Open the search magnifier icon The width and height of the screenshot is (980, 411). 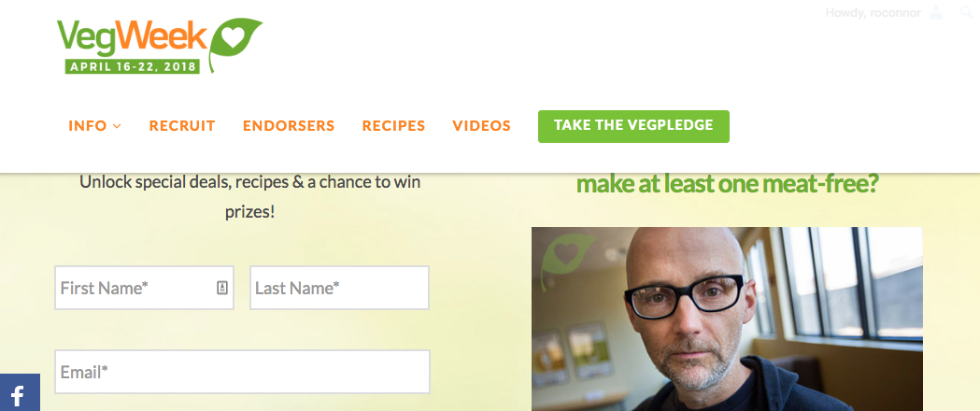click(966, 12)
